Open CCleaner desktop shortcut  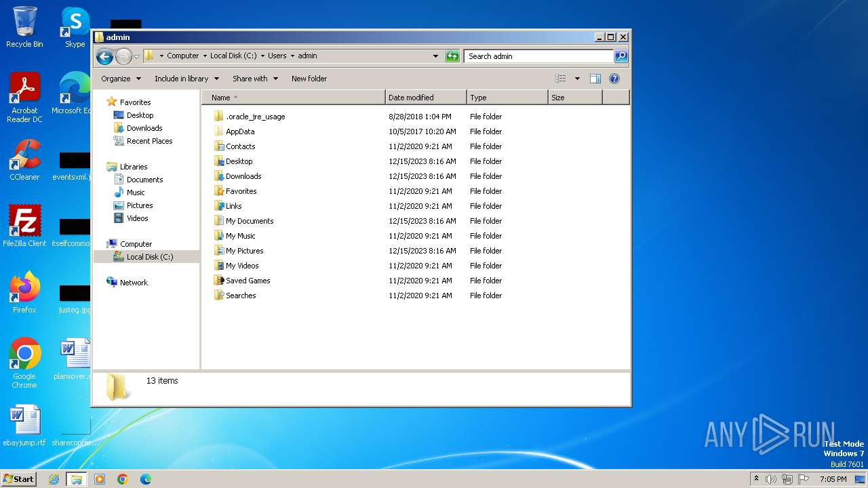(x=24, y=160)
